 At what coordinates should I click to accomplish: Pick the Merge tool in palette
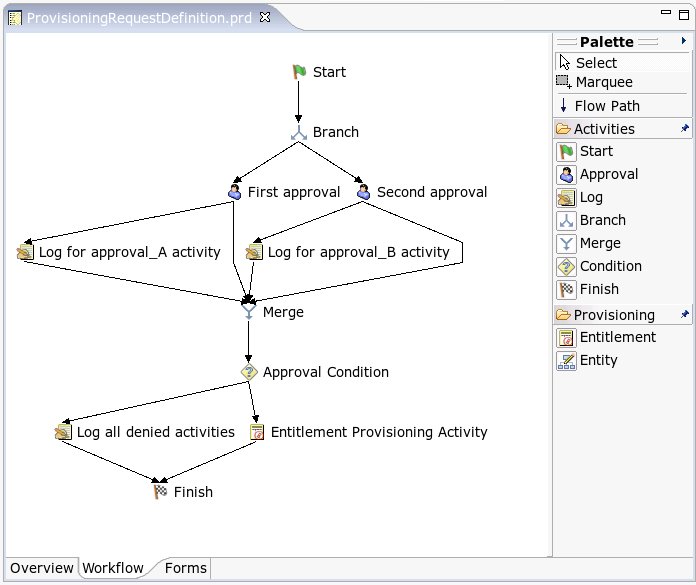tap(599, 244)
